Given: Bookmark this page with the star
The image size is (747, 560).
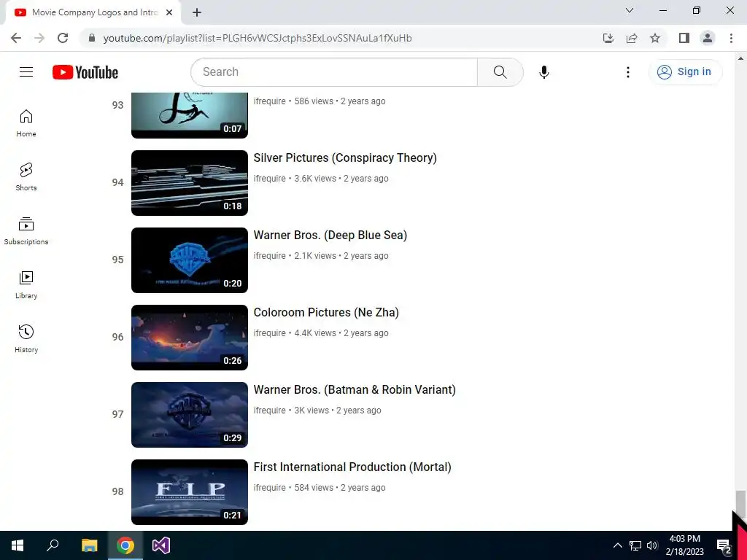Looking at the screenshot, I should (x=655, y=38).
